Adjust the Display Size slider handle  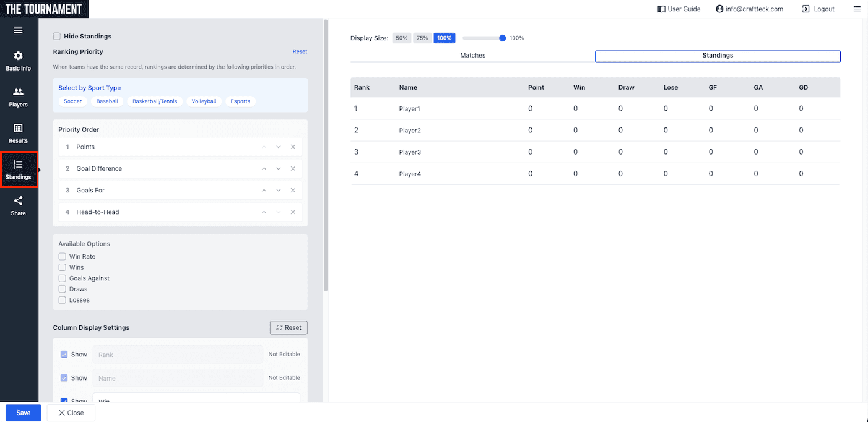(x=502, y=38)
